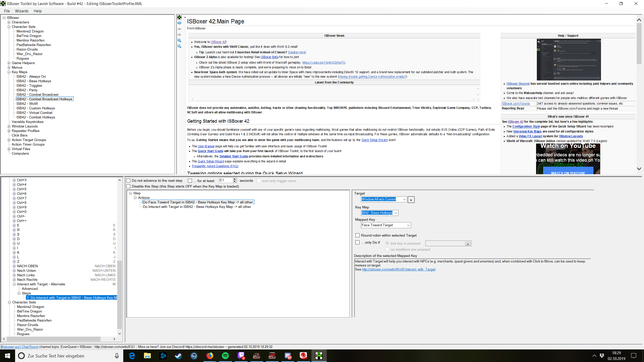This screenshot has height=362, width=644.
Task: Collapse the Key Maps tree node
Action: tap(9, 72)
